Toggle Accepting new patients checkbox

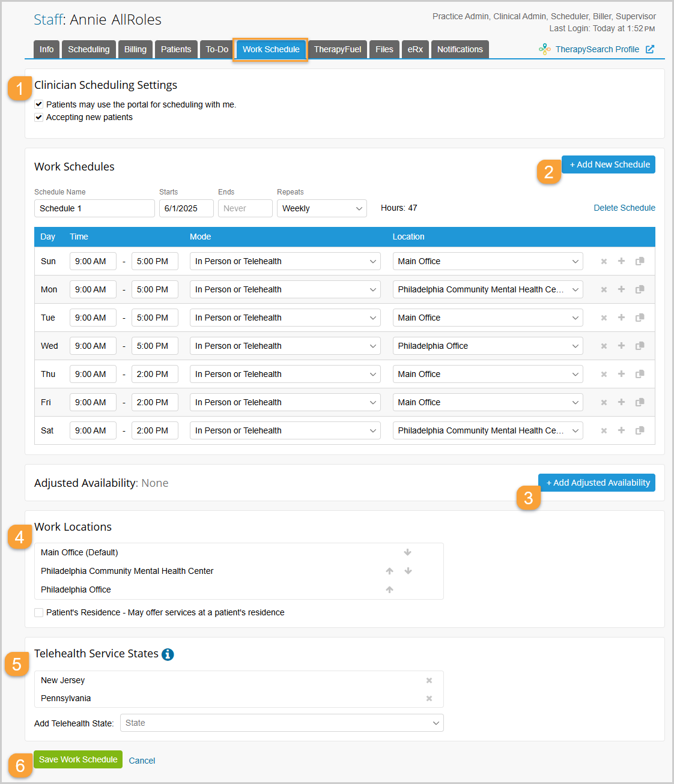(x=39, y=117)
